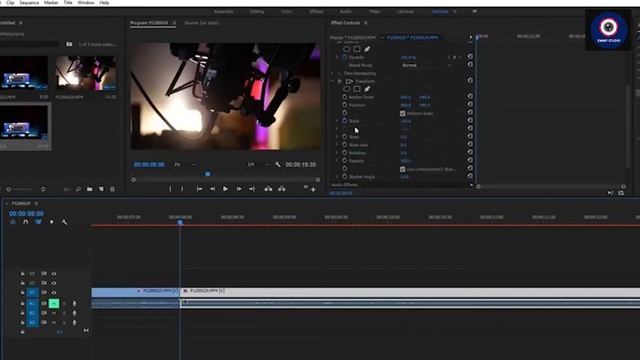The height and width of the screenshot is (360, 640).
Task: Create a New Bin in Project panel
Action: pyautogui.click(x=89, y=189)
